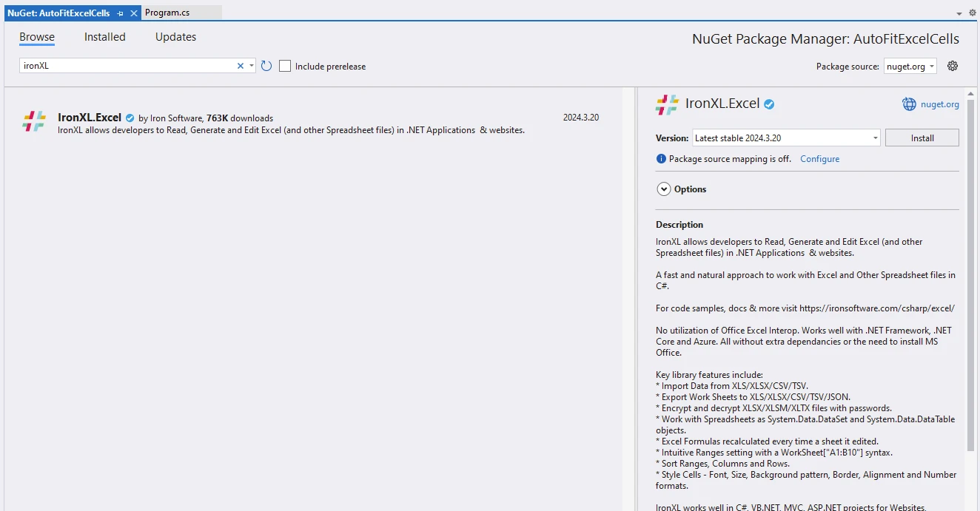The image size is (980, 511).
Task: Click the globe icon next to nuget.org
Action: [909, 104]
